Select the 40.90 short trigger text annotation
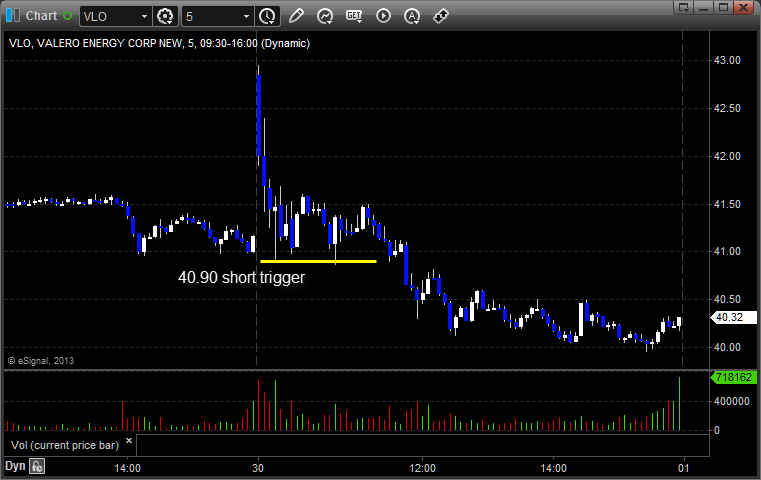This screenshot has height=480, width=761. tap(241, 278)
